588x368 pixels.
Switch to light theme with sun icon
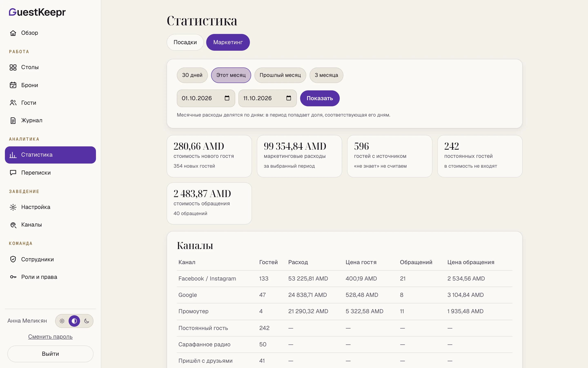point(62,321)
